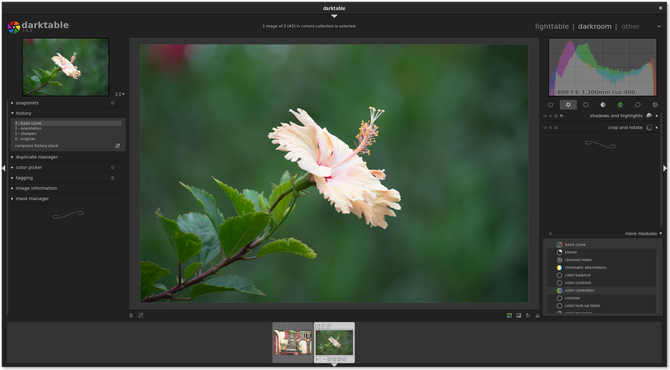Expand crop and rotate module arrow
670x370 pixels.
657,127
